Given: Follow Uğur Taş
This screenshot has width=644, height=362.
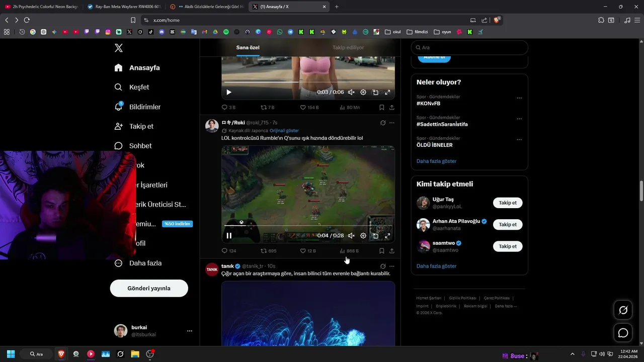Looking at the screenshot, I should coord(508,203).
